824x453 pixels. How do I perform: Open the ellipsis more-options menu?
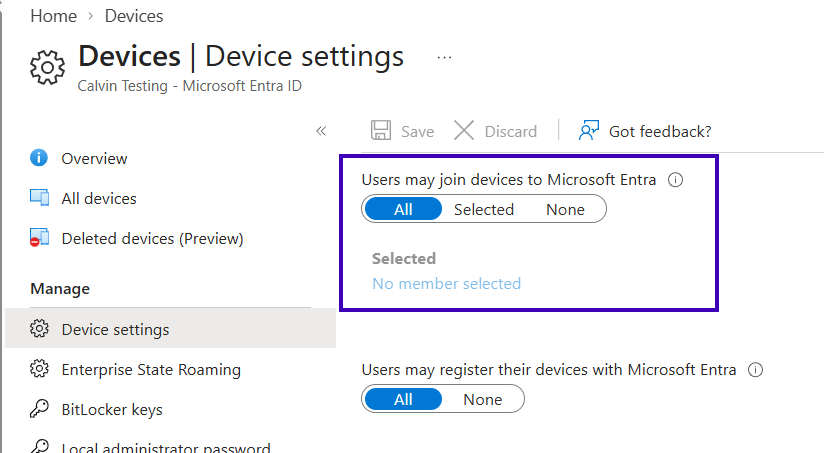[x=444, y=57]
